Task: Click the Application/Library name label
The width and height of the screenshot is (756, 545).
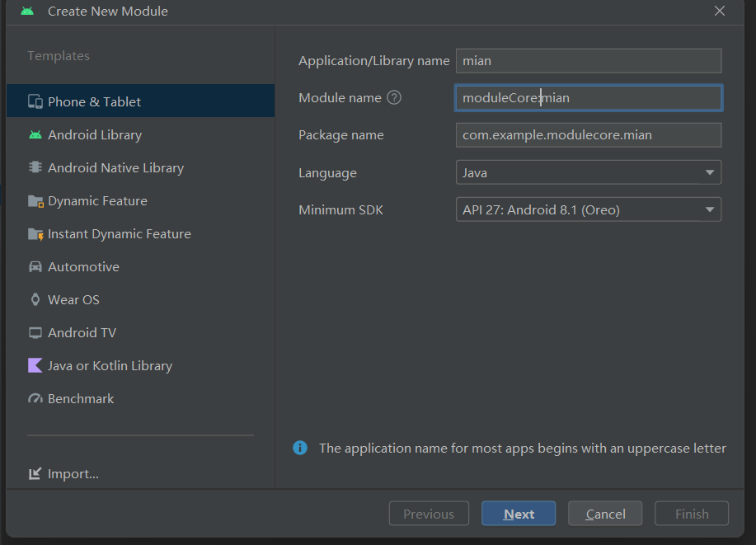Action: [x=374, y=61]
